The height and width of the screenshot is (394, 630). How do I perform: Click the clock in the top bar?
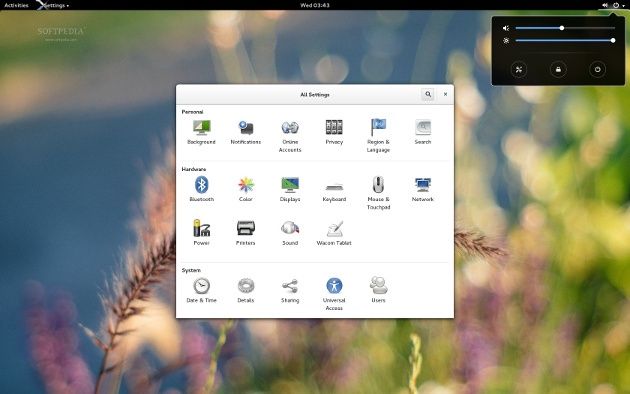pyautogui.click(x=315, y=5)
